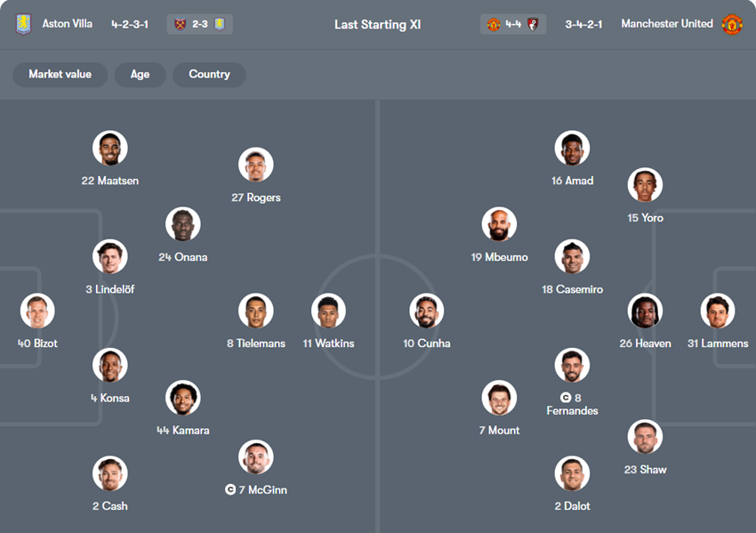Click Rogers' player avatar

(x=255, y=166)
